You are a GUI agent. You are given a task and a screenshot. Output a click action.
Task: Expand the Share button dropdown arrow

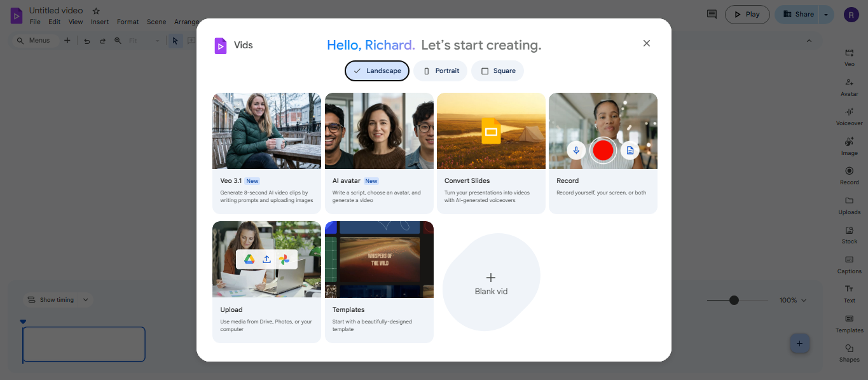[x=826, y=15]
